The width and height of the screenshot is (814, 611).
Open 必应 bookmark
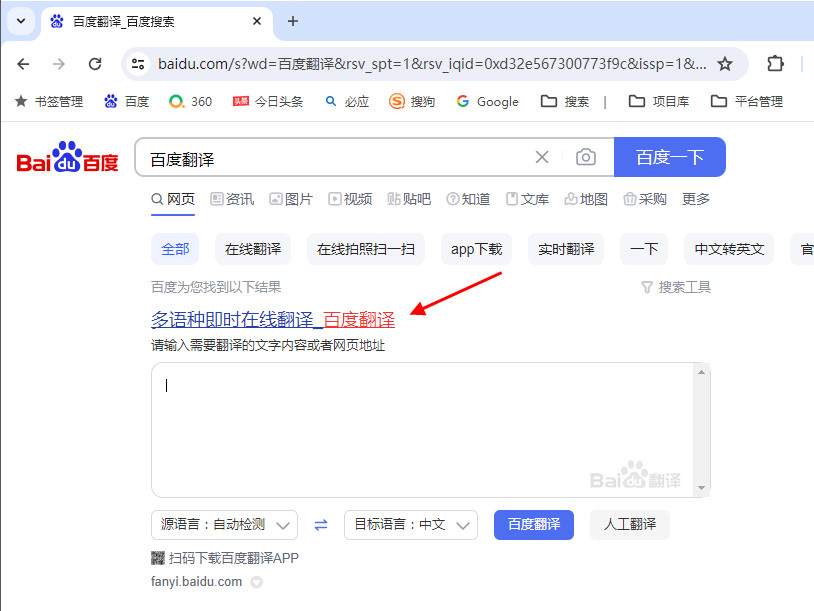pos(347,101)
